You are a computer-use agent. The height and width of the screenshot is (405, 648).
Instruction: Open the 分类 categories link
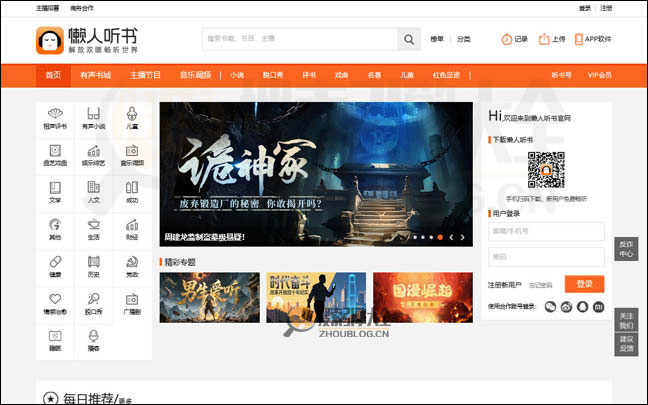pyautogui.click(x=464, y=39)
